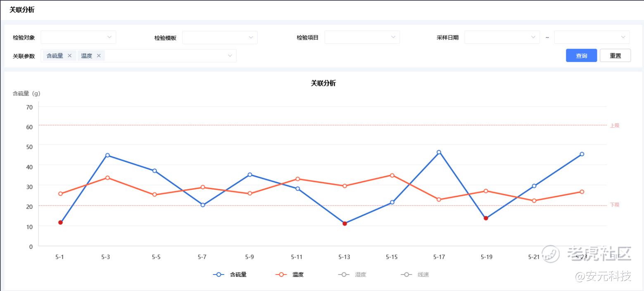Click the 70 y-axis value
This screenshot has height=291, width=644.
point(29,107)
